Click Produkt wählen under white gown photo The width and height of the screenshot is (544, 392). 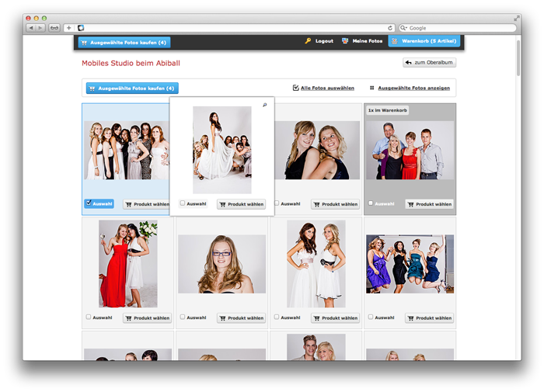pos(242,204)
